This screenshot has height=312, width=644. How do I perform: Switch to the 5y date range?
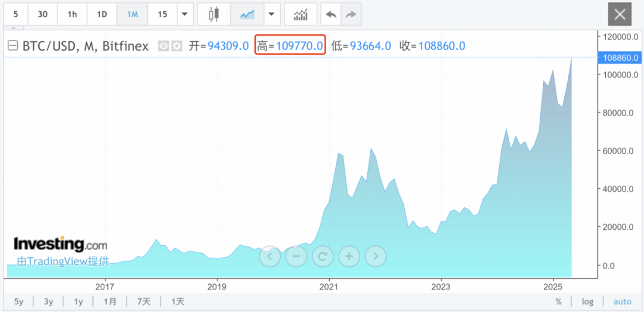18,301
